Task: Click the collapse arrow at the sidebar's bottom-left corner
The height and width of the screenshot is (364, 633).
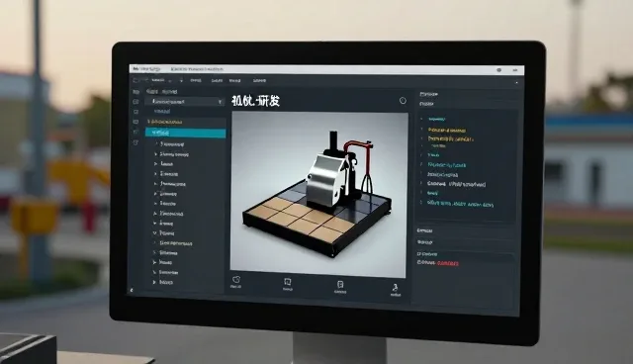Action: (x=132, y=290)
